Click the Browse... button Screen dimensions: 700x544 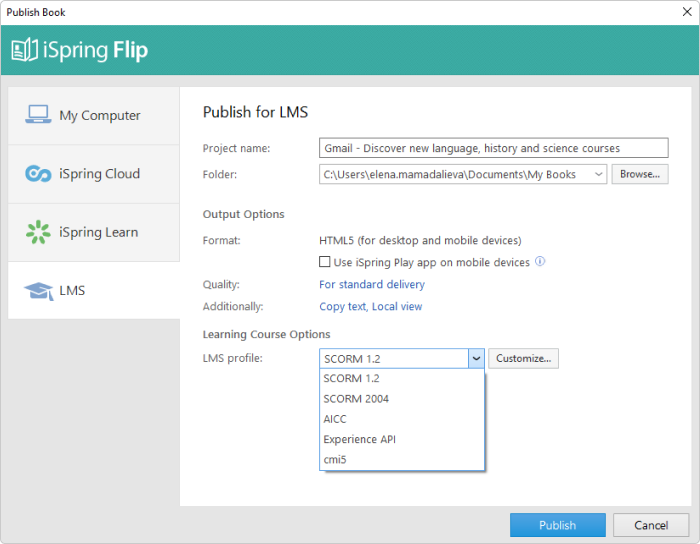pyautogui.click(x=639, y=174)
